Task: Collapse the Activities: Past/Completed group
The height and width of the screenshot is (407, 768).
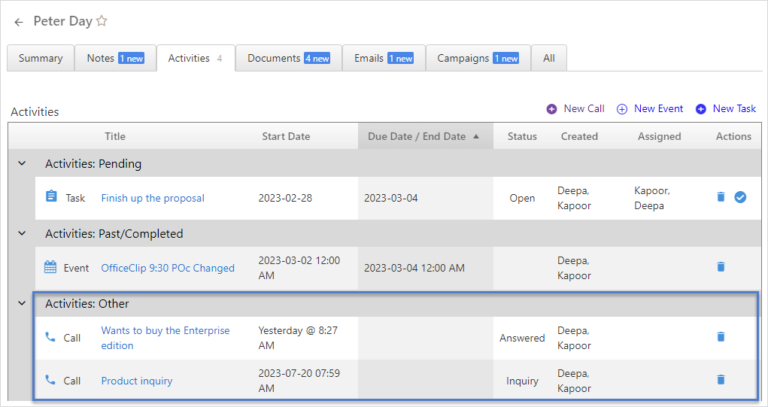Action: click(21, 233)
